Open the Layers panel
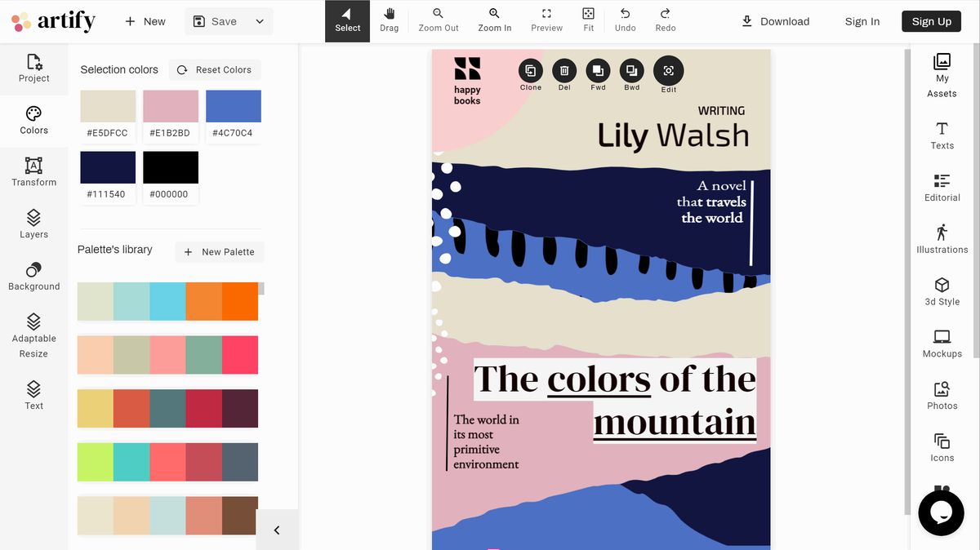This screenshot has height=550, width=980. [x=33, y=224]
